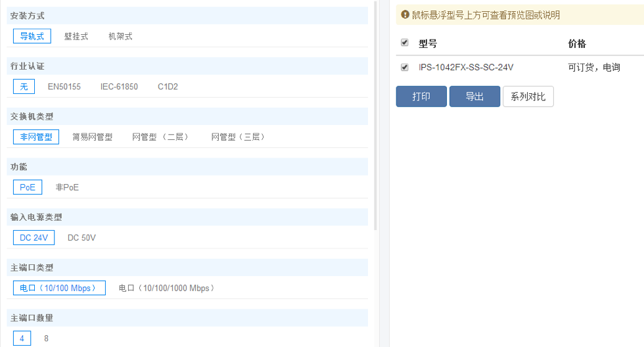Uncheck IPS-1042FX-SS-SC-24V row checkbox
This screenshot has height=347, width=644.
click(x=405, y=67)
